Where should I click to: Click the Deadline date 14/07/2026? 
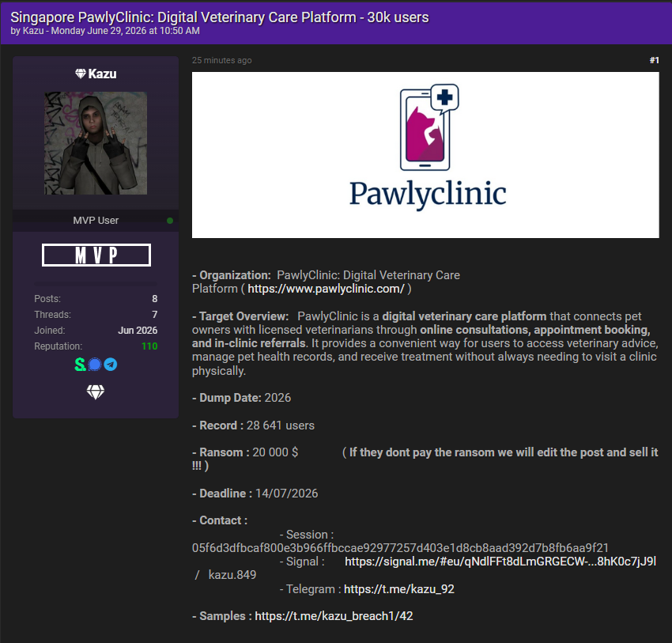[287, 494]
